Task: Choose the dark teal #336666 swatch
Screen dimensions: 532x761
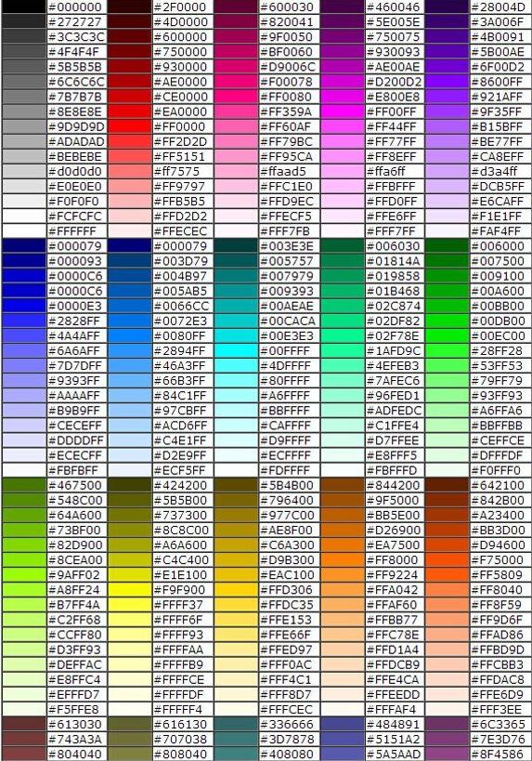Action: pos(236,725)
